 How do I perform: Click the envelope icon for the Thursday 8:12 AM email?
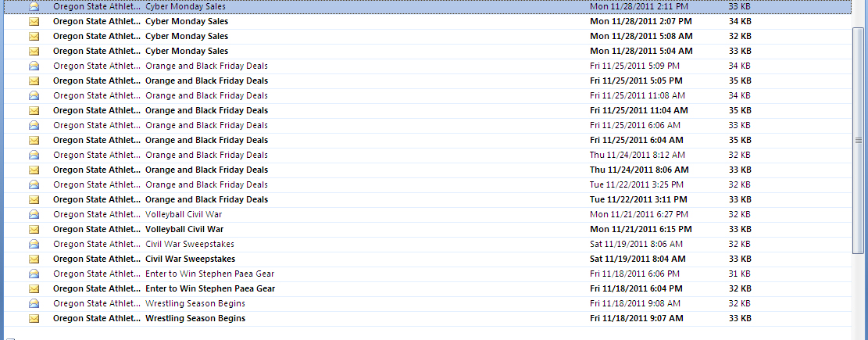(x=34, y=155)
